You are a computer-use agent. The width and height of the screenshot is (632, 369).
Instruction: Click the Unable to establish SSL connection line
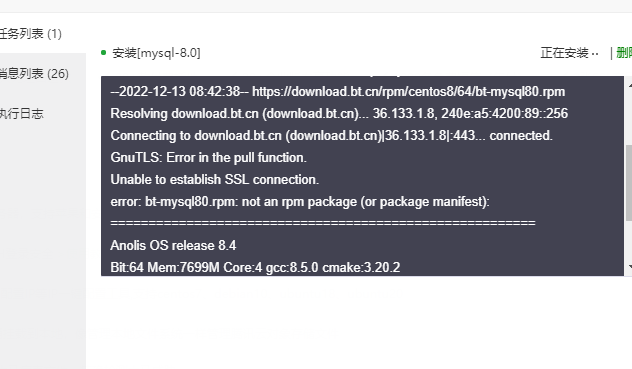[x=214, y=179]
